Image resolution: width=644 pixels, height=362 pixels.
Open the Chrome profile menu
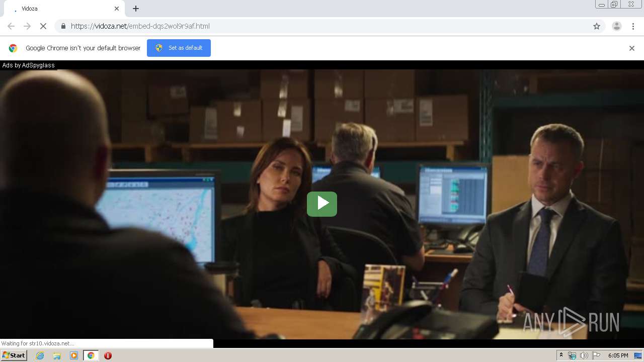click(x=617, y=26)
